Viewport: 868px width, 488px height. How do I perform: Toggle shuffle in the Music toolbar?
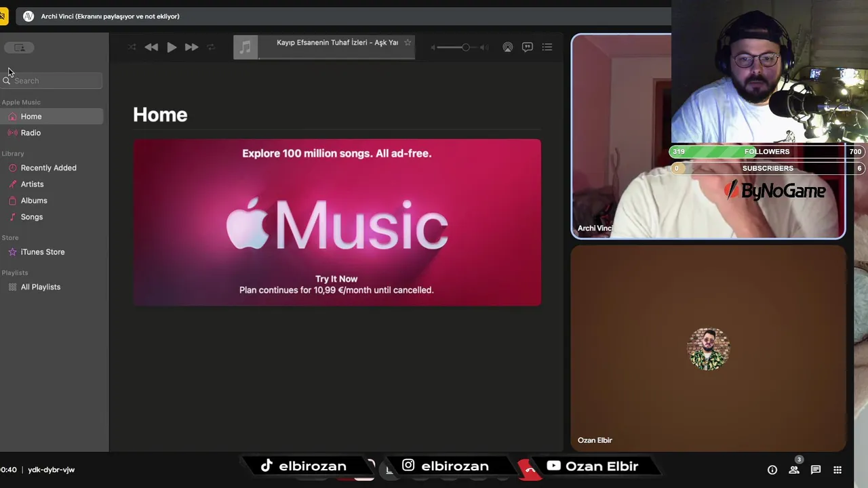click(x=132, y=47)
